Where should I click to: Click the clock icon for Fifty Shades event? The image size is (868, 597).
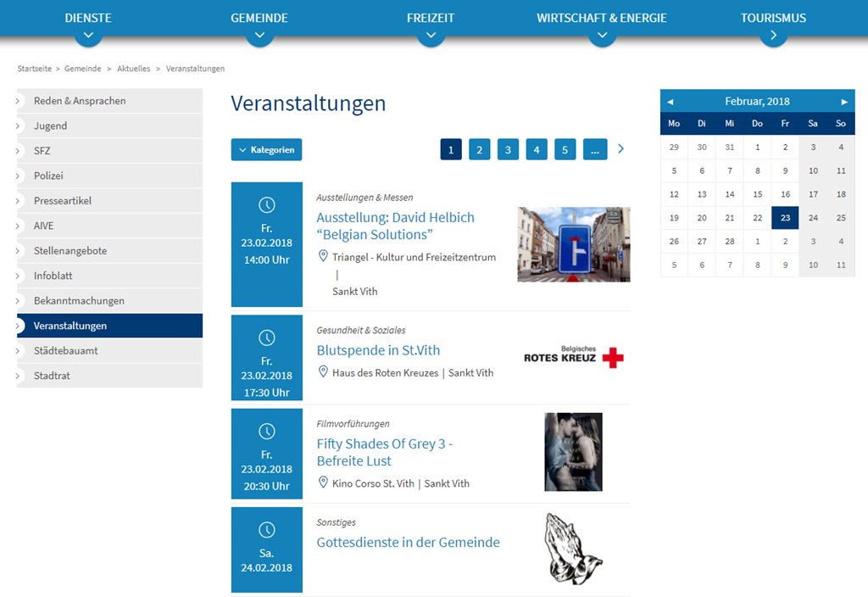click(267, 432)
